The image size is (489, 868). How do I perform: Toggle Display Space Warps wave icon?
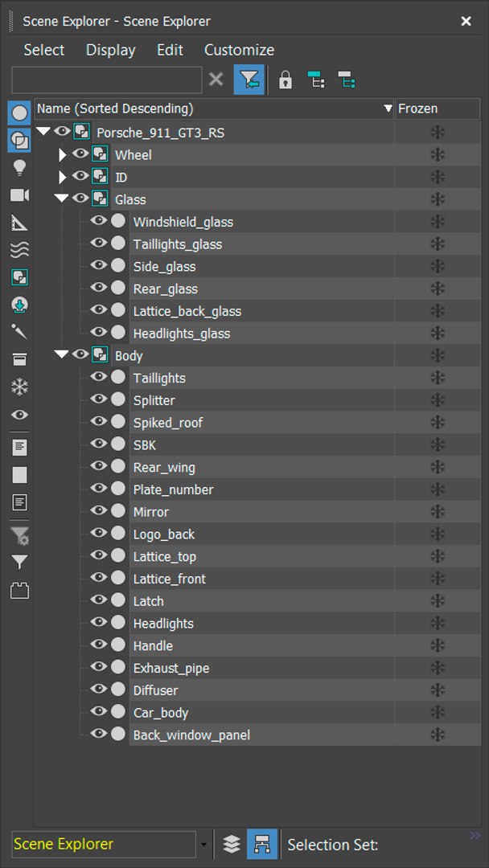(20, 250)
